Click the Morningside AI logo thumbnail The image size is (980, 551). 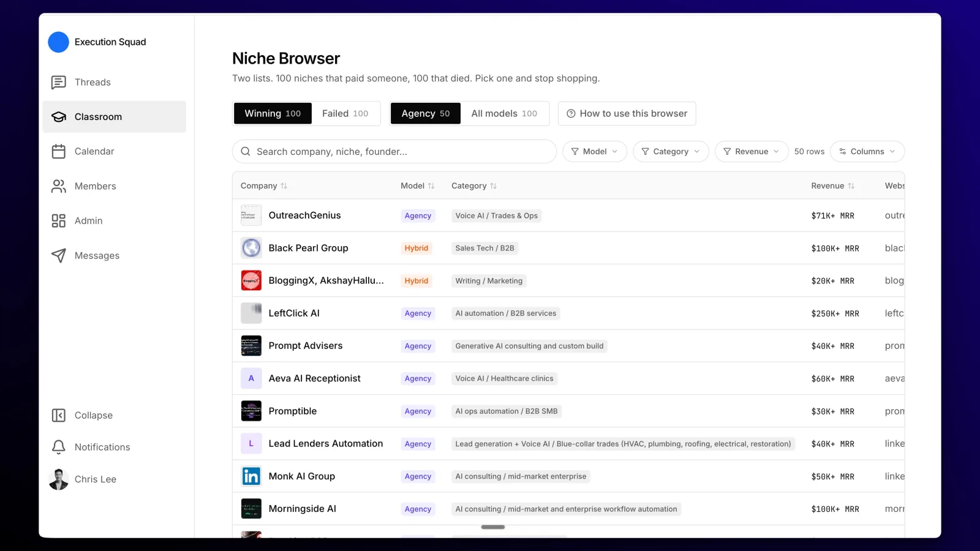point(251,509)
